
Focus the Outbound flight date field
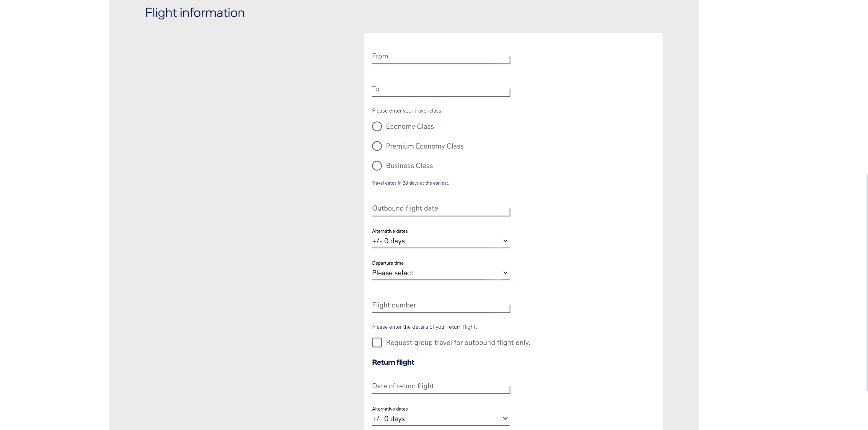point(440,209)
